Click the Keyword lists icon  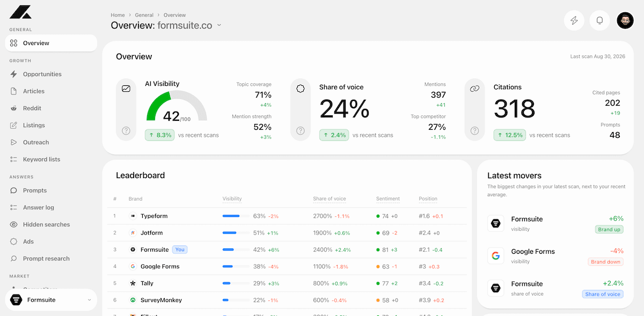point(13,159)
